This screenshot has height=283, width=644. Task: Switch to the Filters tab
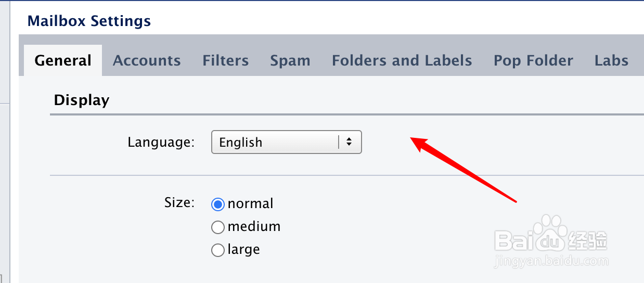pyautogui.click(x=225, y=61)
